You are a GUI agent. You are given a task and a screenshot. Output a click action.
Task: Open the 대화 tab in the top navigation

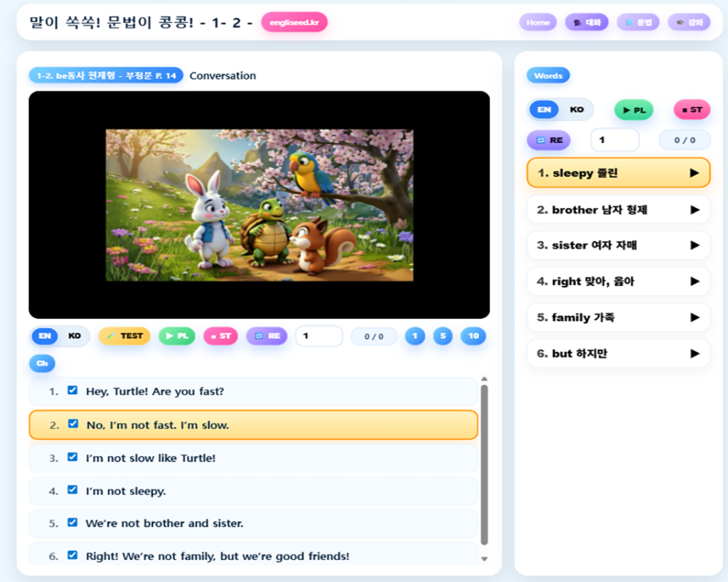[587, 22]
